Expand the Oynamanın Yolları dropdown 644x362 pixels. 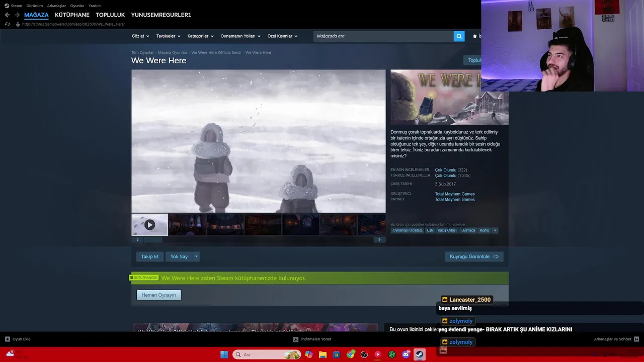(x=240, y=36)
